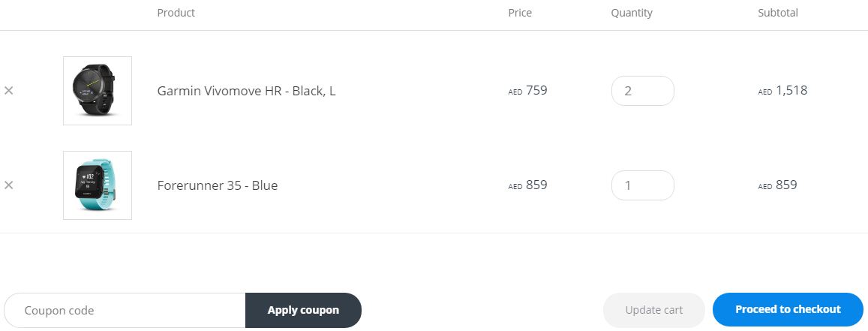The height and width of the screenshot is (331, 868).
Task: Open the Garmin Vivomove HR - Black, L link
Action: coord(246,91)
